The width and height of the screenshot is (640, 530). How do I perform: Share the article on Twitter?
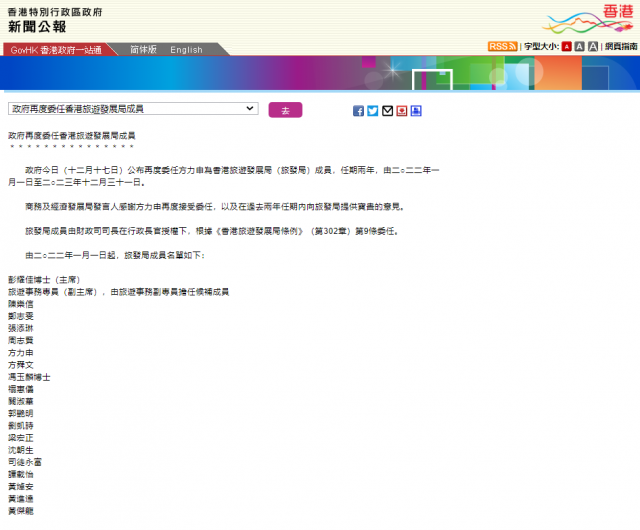(x=372, y=111)
